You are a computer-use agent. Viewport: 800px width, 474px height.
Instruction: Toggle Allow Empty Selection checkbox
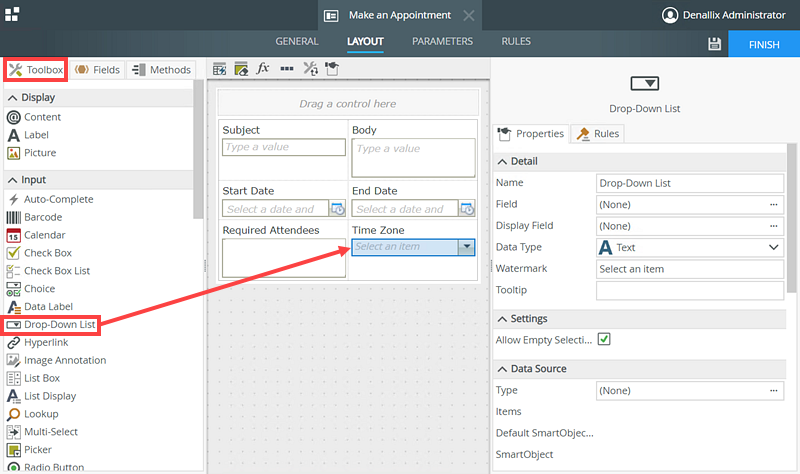pyautogui.click(x=604, y=340)
